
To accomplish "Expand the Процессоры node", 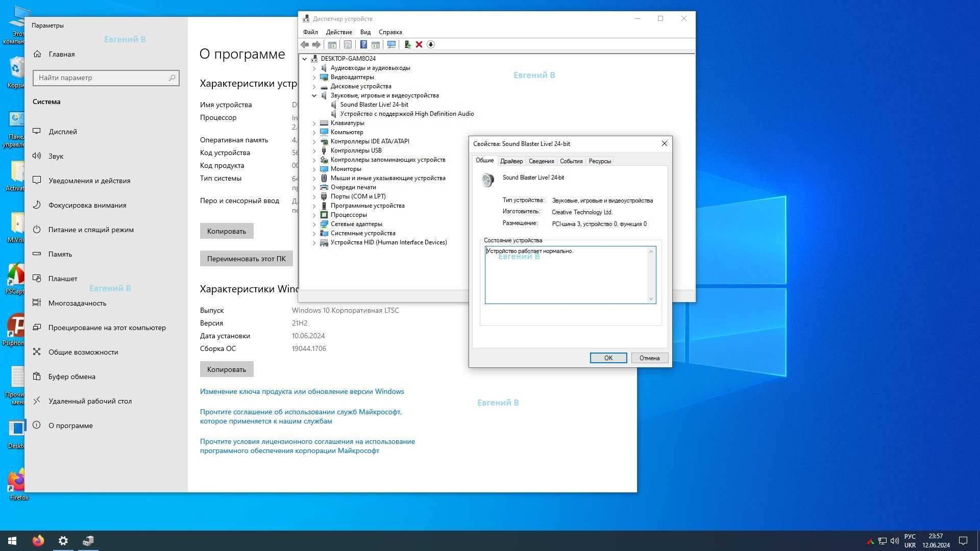I will tap(314, 215).
